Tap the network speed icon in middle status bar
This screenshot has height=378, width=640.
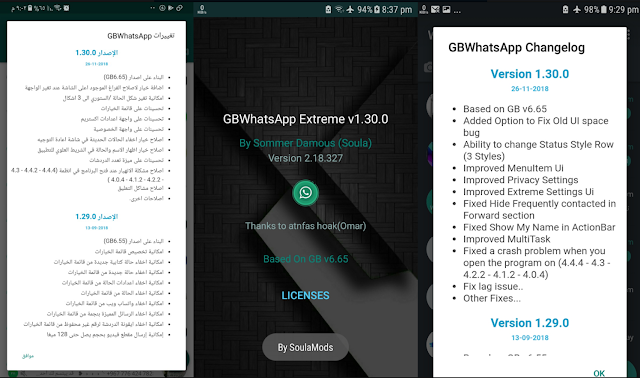point(202,9)
